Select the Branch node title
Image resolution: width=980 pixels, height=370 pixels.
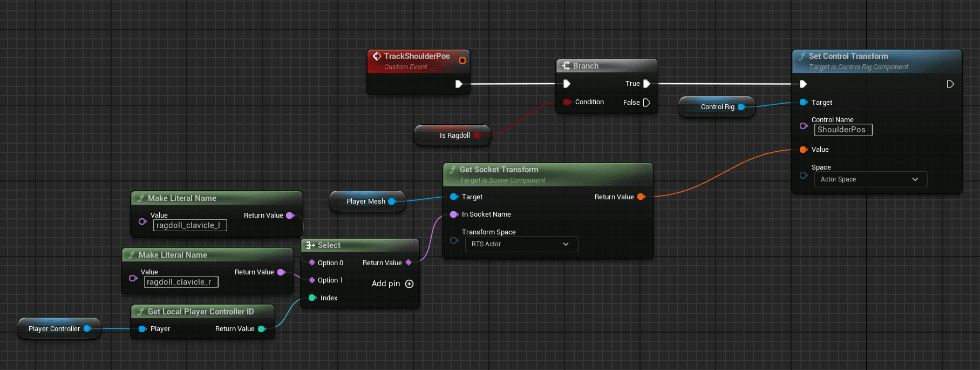click(x=586, y=66)
